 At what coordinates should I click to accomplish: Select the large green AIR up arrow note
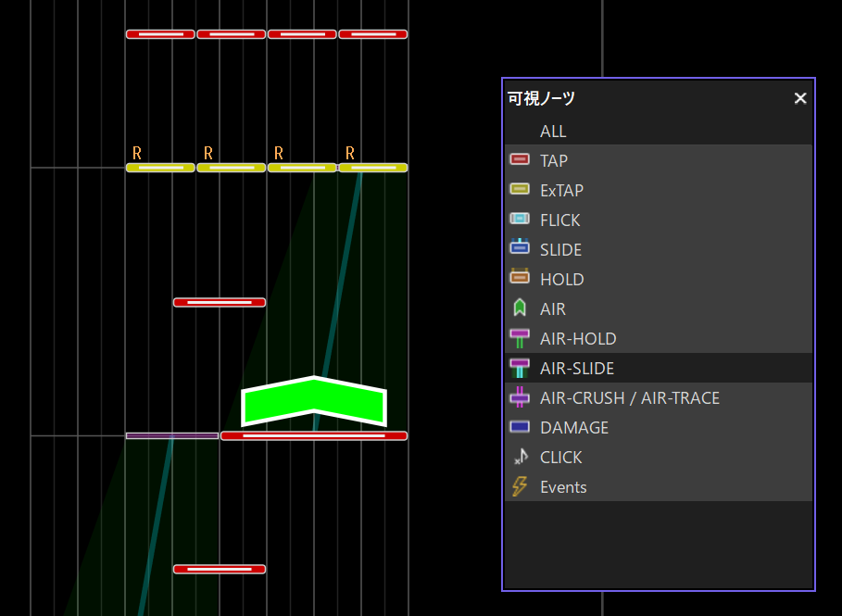(314, 401)
